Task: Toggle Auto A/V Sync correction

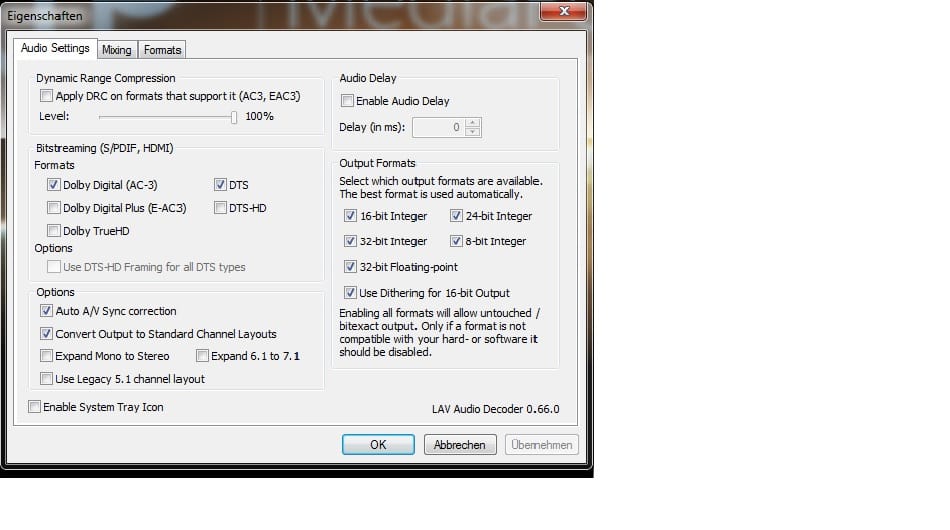Action: coord(47,311)
